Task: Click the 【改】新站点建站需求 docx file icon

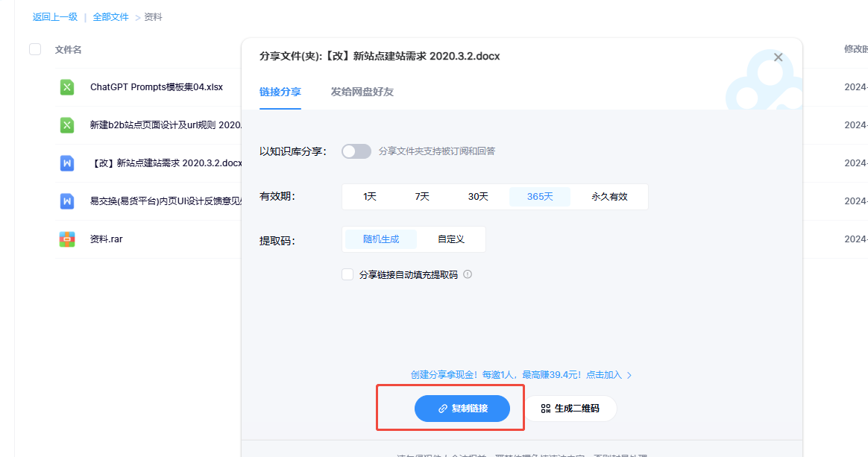Action: (x=67, y=163)
